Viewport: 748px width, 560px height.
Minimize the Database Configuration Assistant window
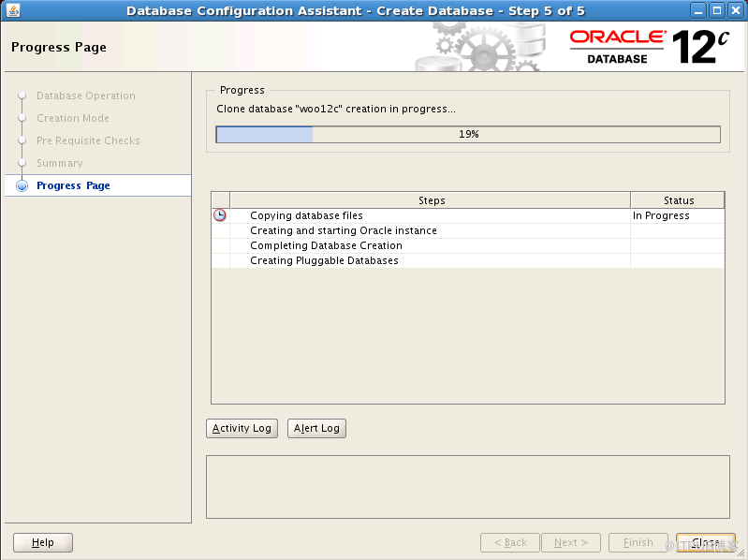click(x=698, y=10)
